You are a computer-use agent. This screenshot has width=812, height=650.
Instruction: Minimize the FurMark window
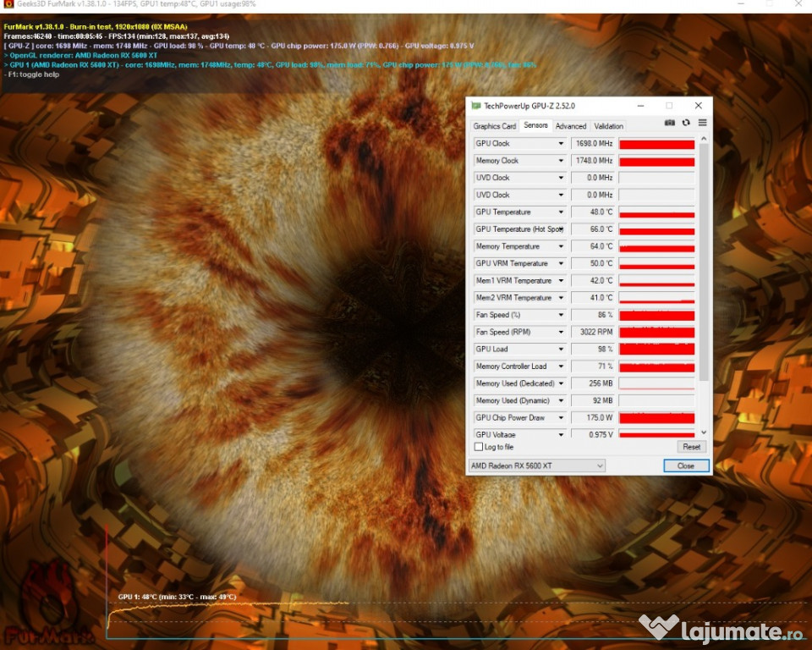coord(741,3)
